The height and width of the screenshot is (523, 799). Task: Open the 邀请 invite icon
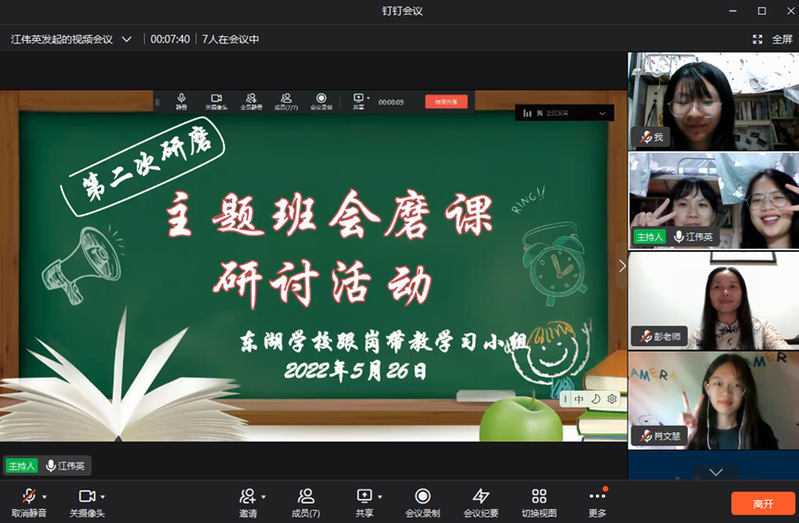[247, 496]
